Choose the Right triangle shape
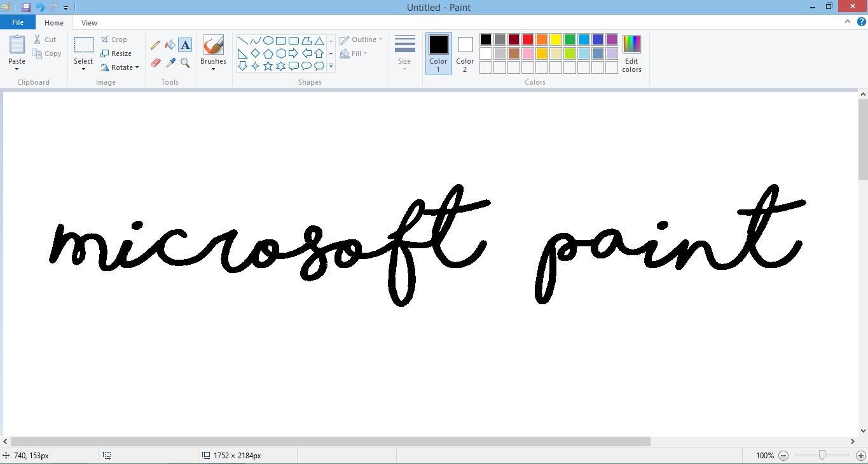This screenshot has height=464, width=868. click(x=242, y=53)
